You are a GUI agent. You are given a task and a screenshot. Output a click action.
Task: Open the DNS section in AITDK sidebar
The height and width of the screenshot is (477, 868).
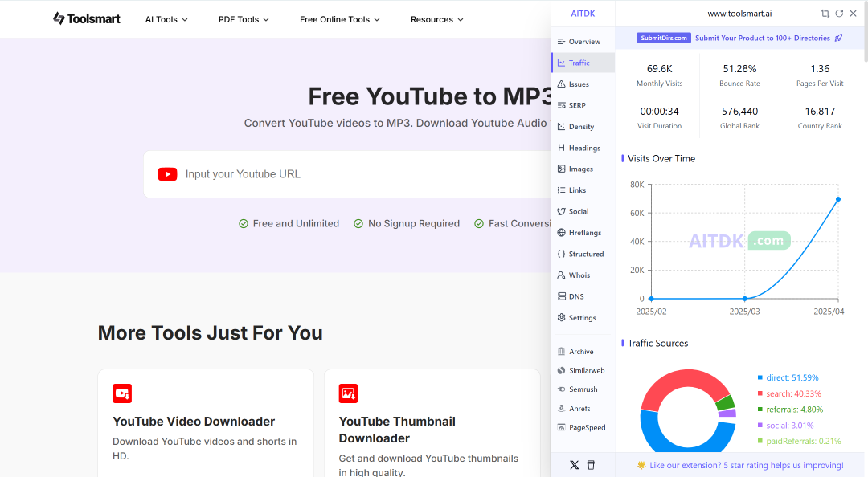pos(583,296)
